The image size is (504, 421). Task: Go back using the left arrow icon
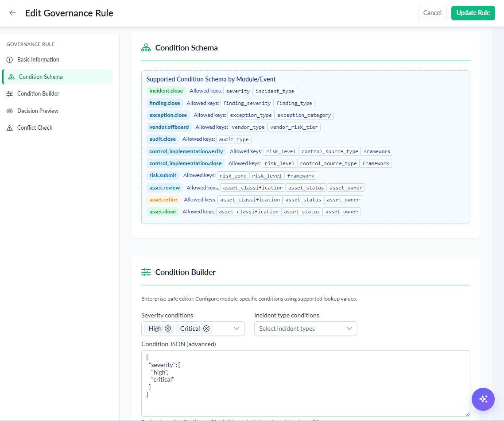click(12, 13)
